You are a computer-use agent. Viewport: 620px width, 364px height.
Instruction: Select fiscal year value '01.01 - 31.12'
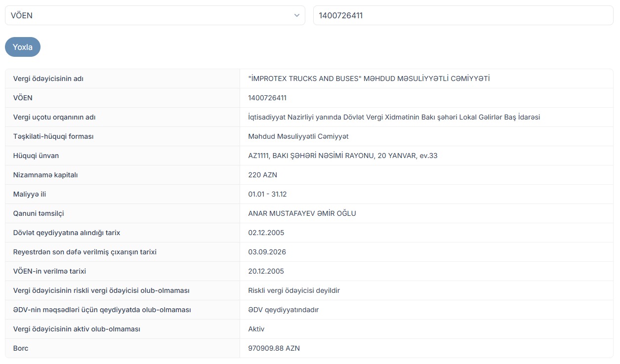[x=267, y=194]
